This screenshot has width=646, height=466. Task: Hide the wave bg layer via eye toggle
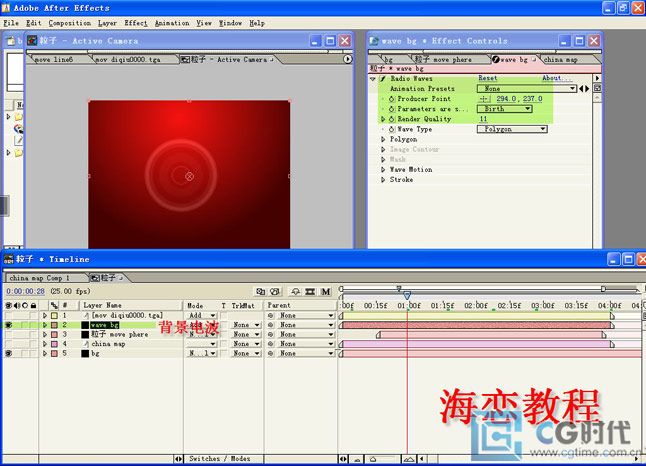pyautogui.click(x=8, y=325)
